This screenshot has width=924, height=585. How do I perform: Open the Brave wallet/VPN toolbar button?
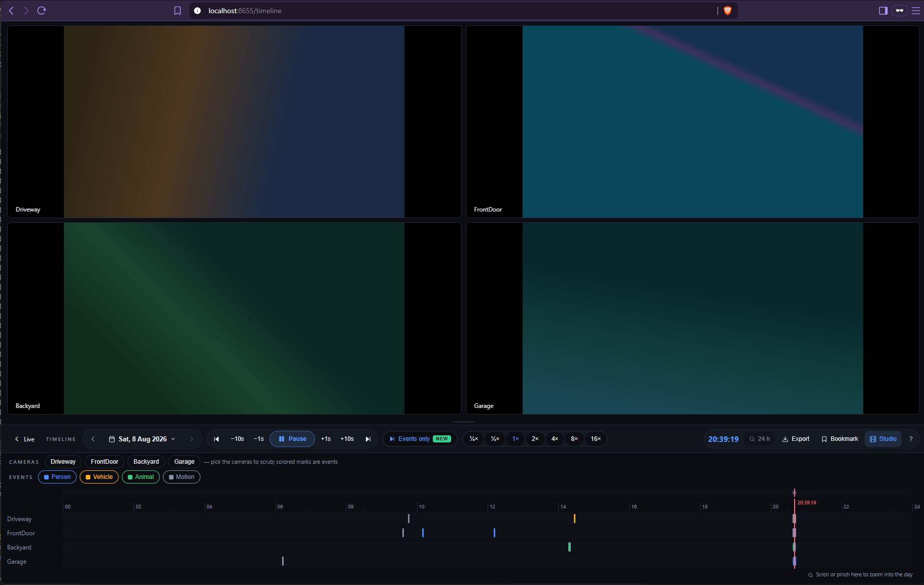coord(900,11)
